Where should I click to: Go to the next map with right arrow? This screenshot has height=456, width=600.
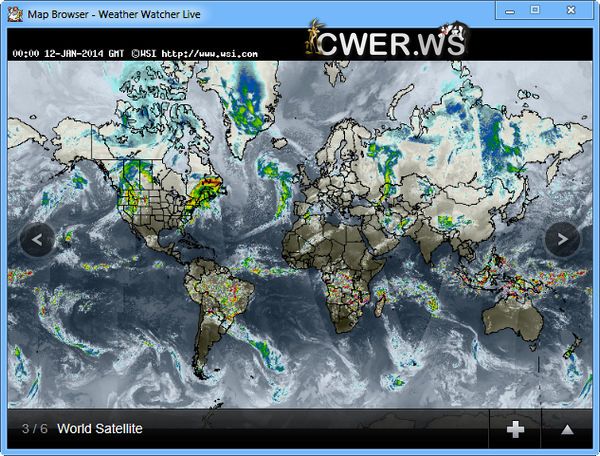(x=562, y=239)
